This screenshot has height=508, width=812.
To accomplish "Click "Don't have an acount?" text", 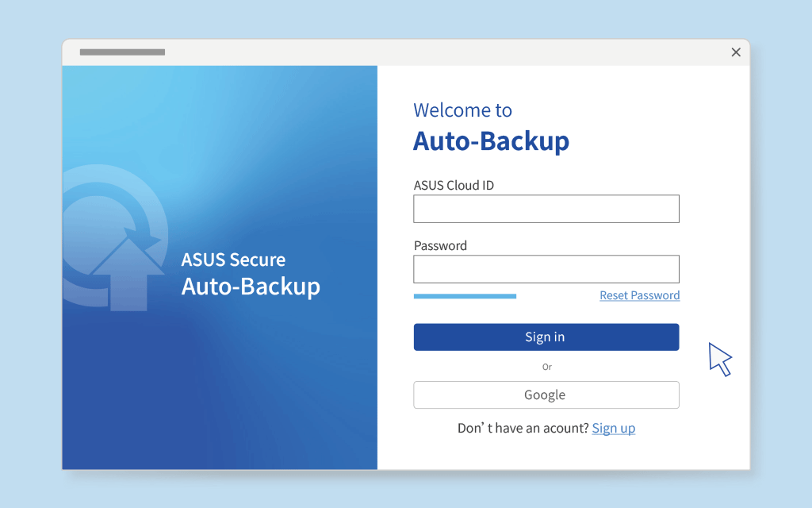I will tap(523, 428).
